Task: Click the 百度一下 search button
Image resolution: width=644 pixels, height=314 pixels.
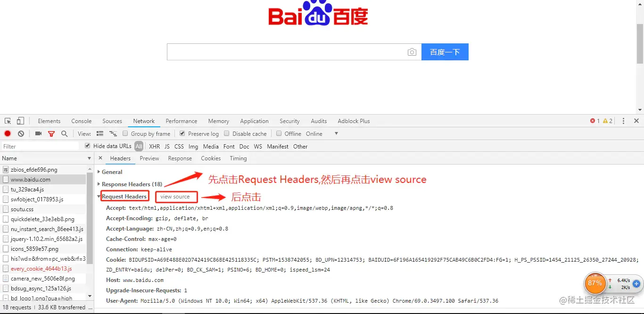Action: 445,52
